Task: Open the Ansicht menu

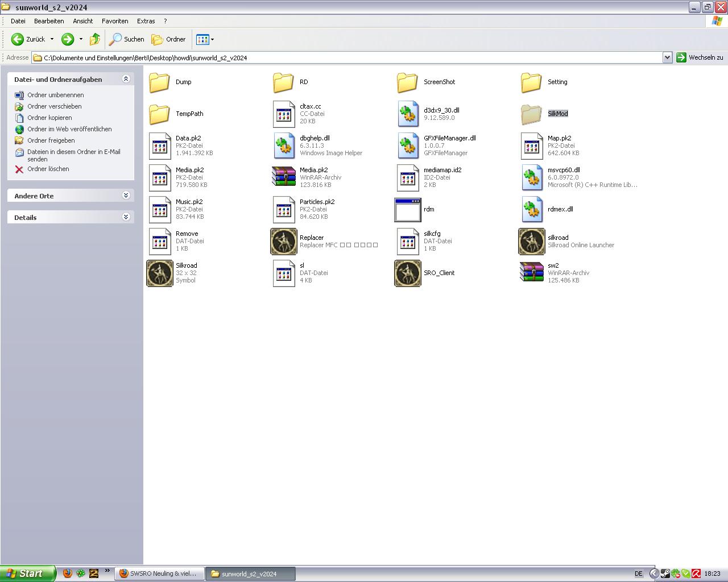Action: coord(82,21)
